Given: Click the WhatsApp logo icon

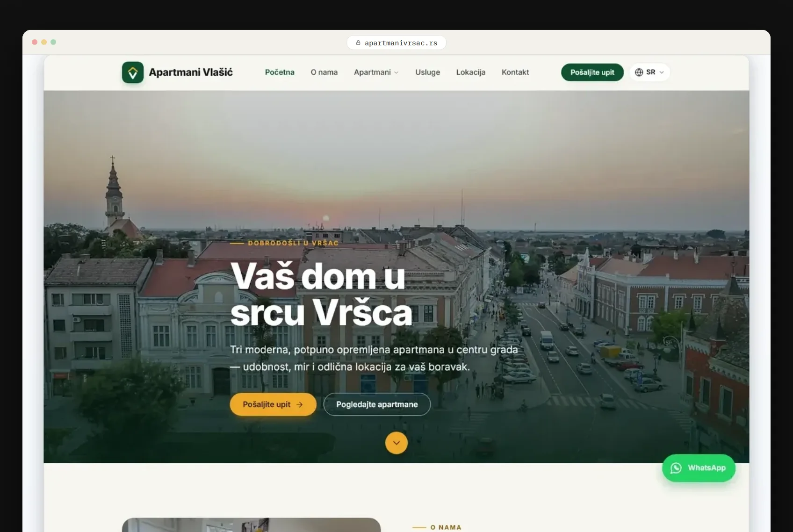Looking at the screenshot, I should (x=676, y=468).
